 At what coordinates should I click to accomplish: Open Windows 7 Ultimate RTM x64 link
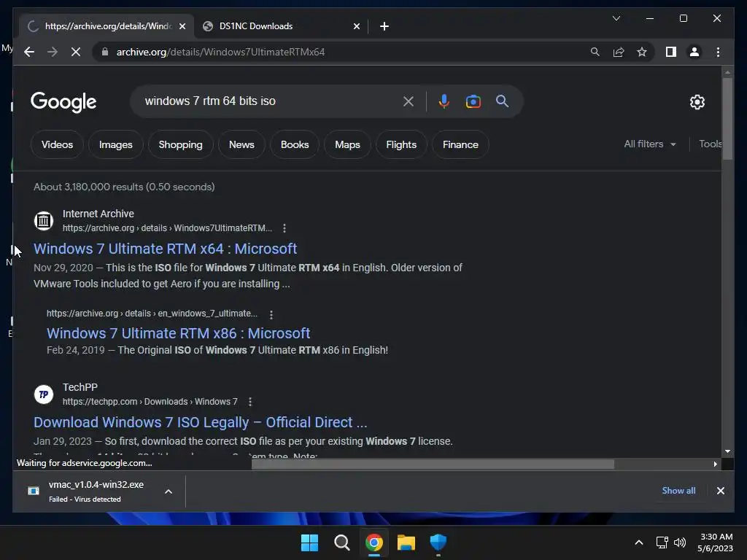[x=165, y=249]
